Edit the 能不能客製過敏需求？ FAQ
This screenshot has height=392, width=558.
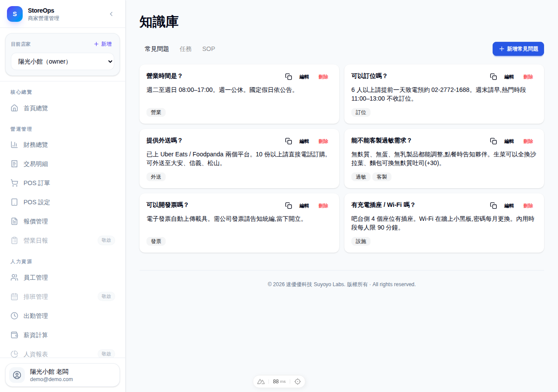pyautogui.click(x=509, y=141)
